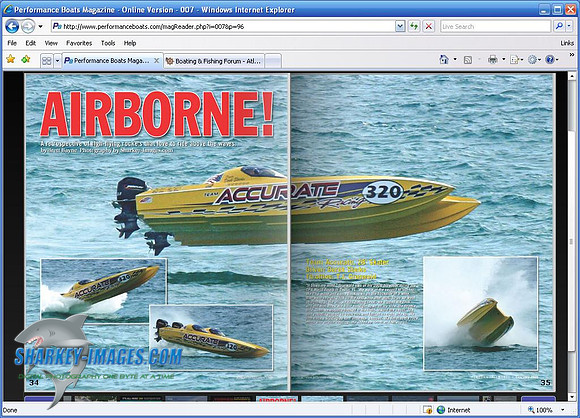Click the AIRBORNE page thumbnail in bottom strip
The height and width of the screenshot is (418, 580).
click(277, 399)
